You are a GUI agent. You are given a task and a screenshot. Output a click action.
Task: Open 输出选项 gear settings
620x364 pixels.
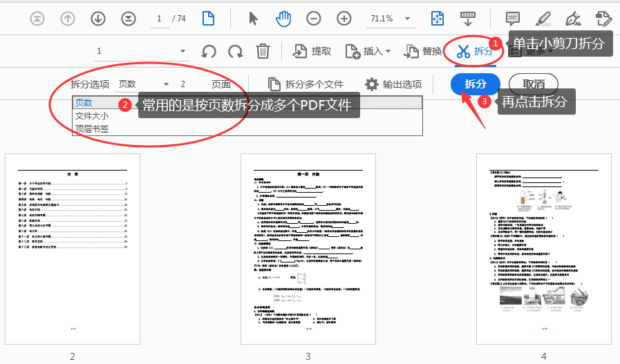click(393, 84)
